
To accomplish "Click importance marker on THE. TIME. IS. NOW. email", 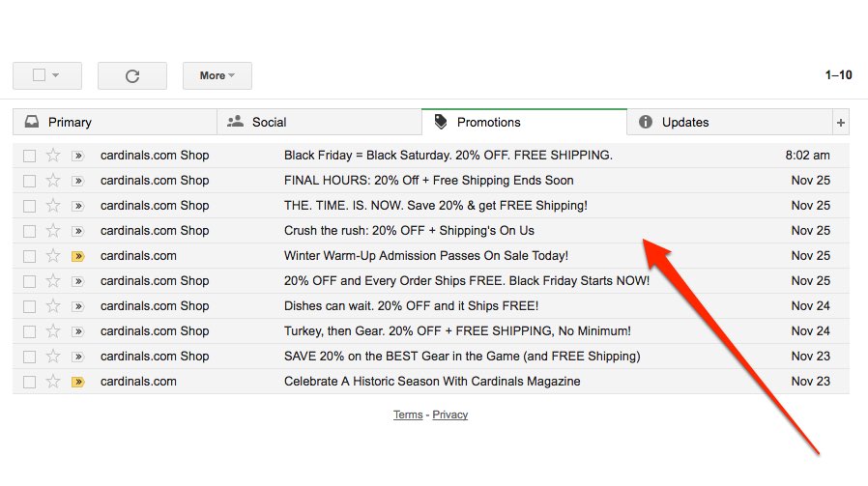I will pyautogui.click(x=78, y=206).
